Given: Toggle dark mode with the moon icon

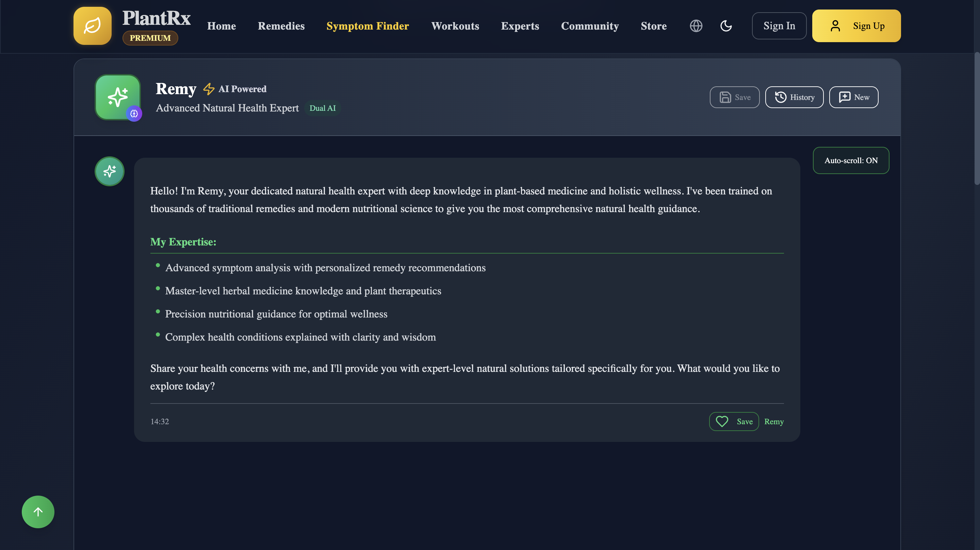Looking at the screenshot, I should coord(726,26).
